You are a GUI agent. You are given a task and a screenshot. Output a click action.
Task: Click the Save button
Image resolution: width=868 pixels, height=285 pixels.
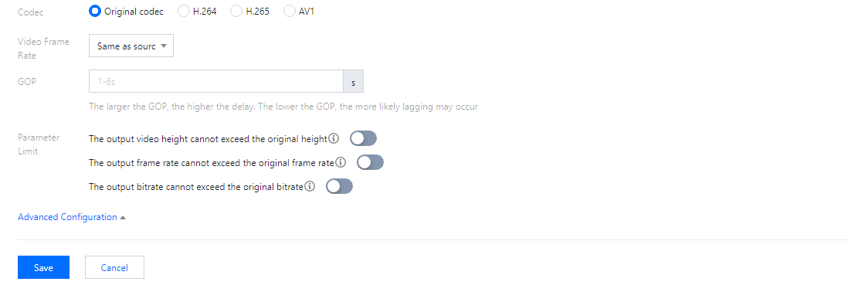tap(43, 267)
